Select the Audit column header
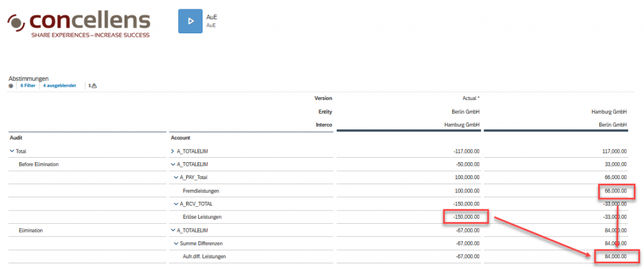Image resolution: width=644 pixels, height=269 pixels. click(x=16, y=137)
